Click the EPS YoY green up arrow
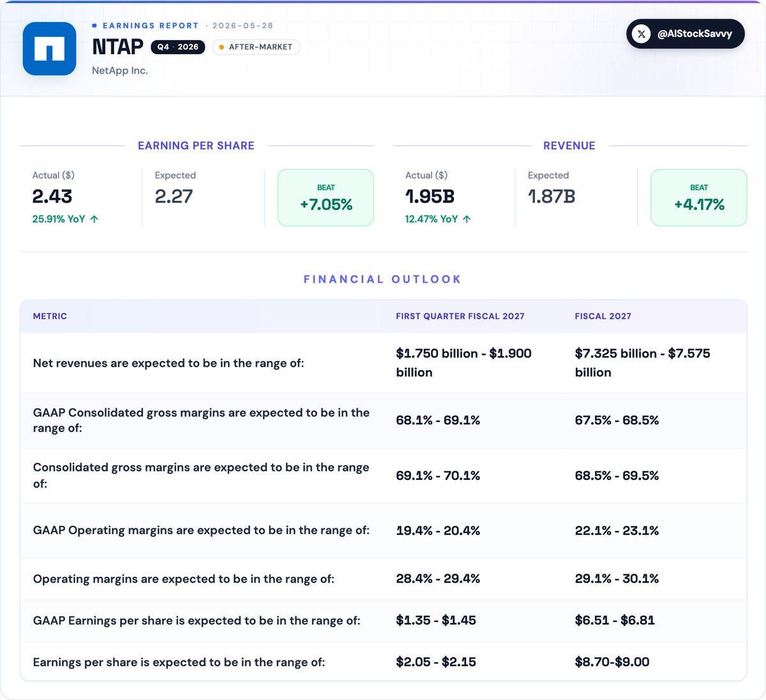 coord(94,219)
